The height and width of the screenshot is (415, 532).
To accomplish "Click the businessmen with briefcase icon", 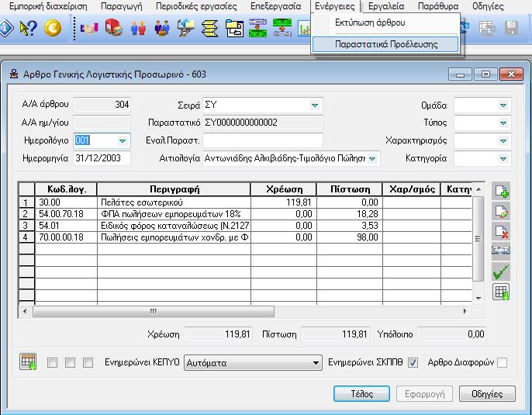I will [162, 28].
